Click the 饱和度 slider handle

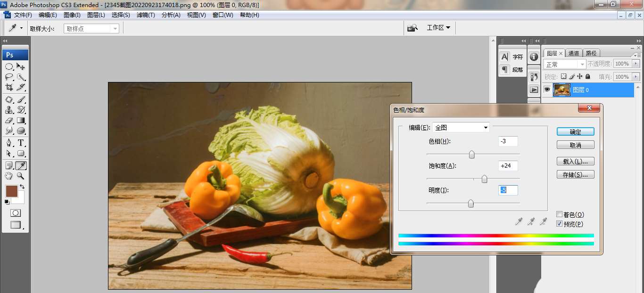click(484, 179)
